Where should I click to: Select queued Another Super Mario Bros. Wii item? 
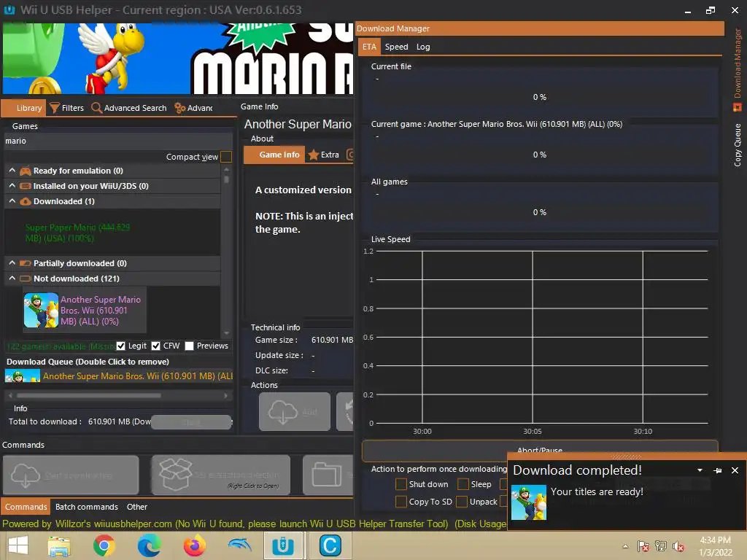coord(119,376)
